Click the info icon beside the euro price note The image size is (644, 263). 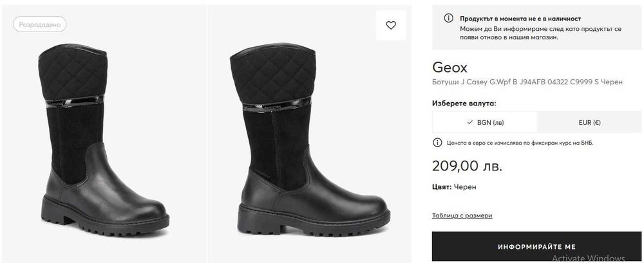tap(438, 142)
